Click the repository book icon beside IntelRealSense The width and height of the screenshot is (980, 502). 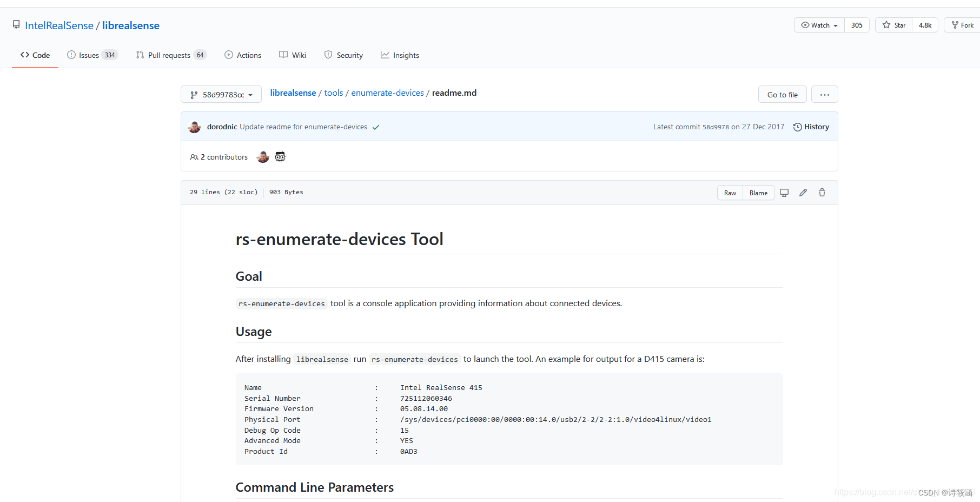pyautogui.click(x=16, y=24)
